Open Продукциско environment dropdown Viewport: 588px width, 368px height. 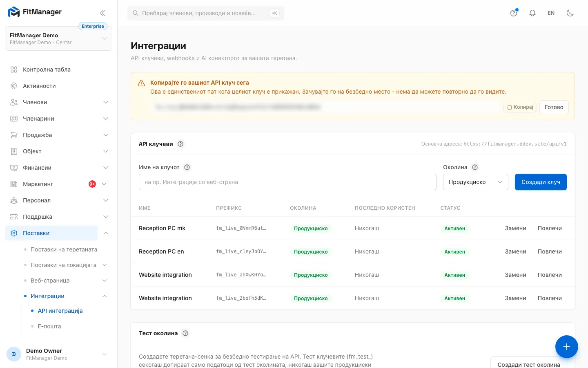pos(475,182)
